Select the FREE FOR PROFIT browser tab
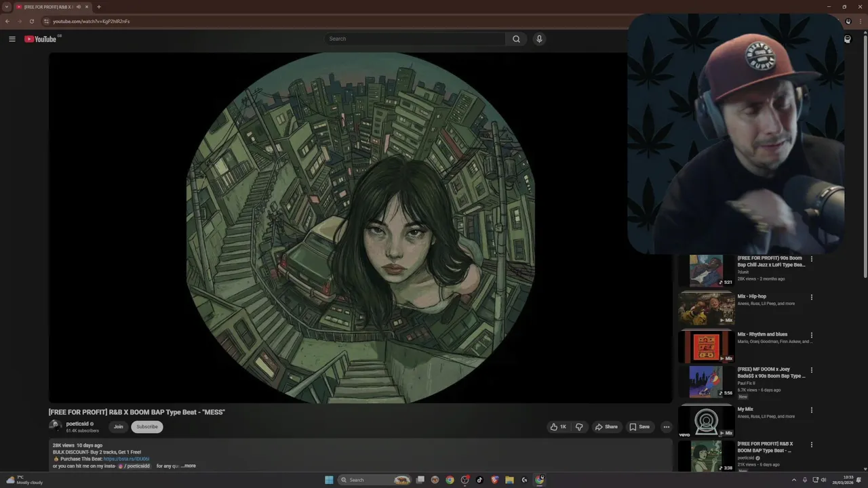This screenshot has width=868, height=488. click(52, 7)
